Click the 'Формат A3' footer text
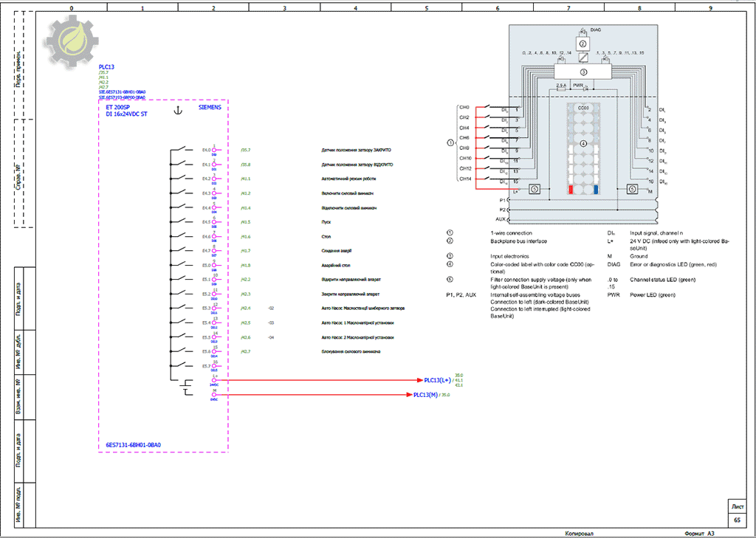The width and height of the screenshot is (756, 538). point(699,534)
